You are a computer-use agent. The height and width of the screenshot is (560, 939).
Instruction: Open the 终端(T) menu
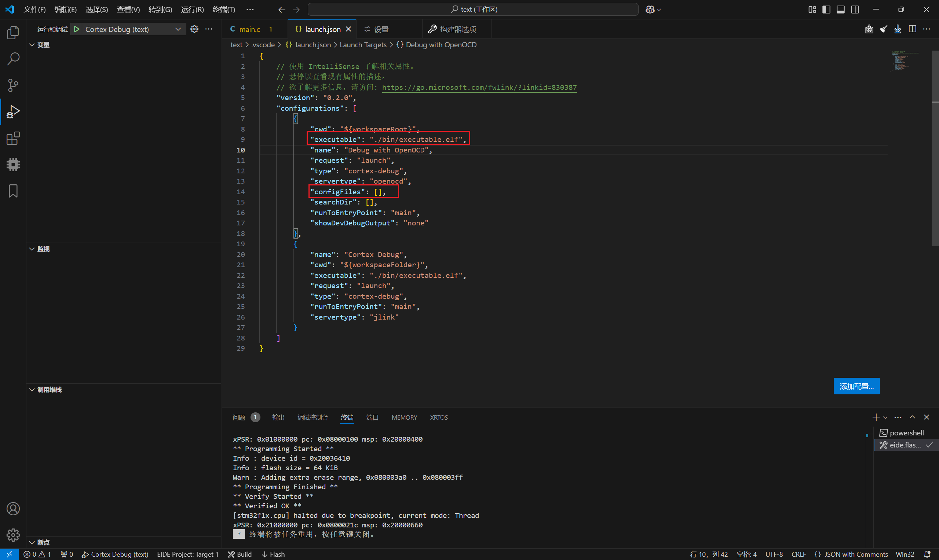point(223,10)
